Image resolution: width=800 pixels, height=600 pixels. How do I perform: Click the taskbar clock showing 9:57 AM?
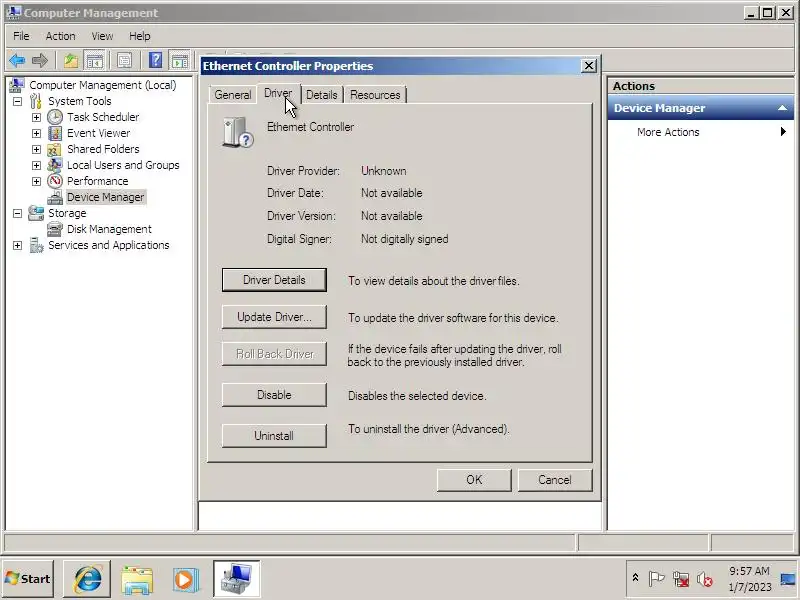click(x=749, y=579)
